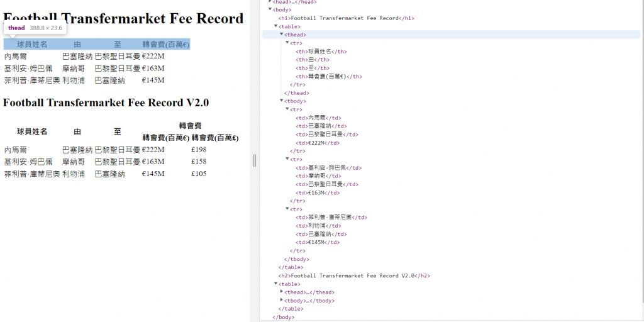Click 基利安·姆巴佩 cell in V2.0 table
The width and height of the screenshot is (644, 322).
click(x=28, y=162)
